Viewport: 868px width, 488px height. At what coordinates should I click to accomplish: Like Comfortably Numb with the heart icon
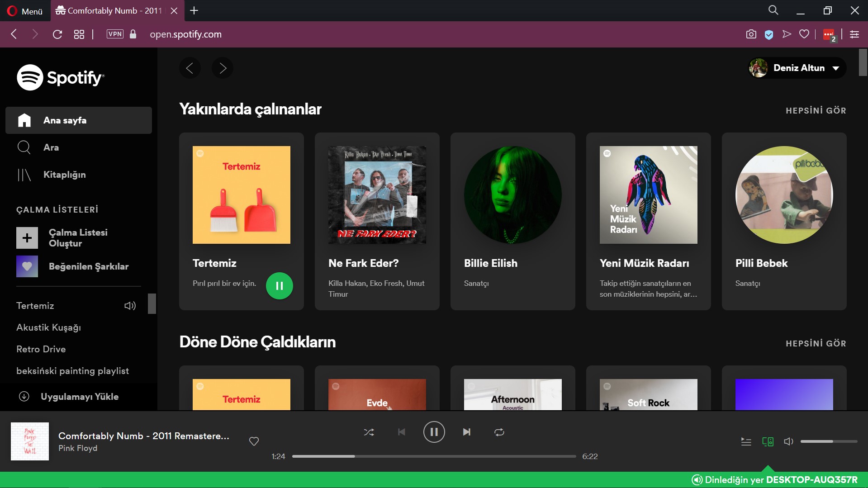point(254,441)
